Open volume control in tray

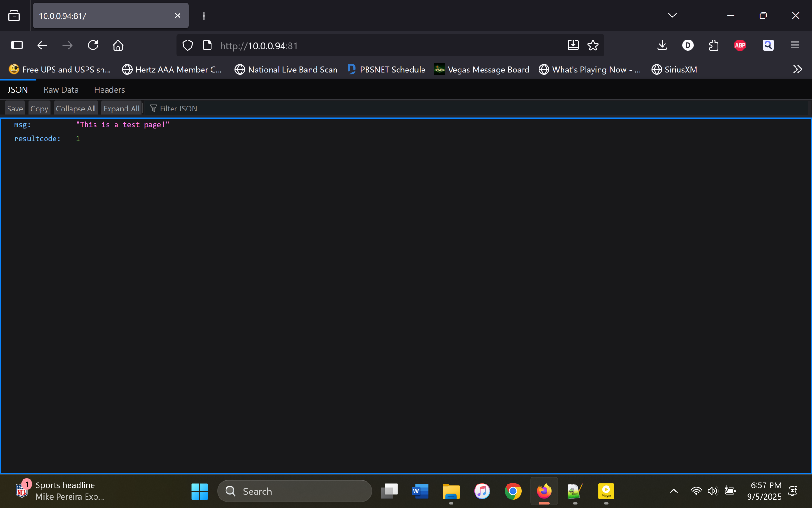click(713, 491)
